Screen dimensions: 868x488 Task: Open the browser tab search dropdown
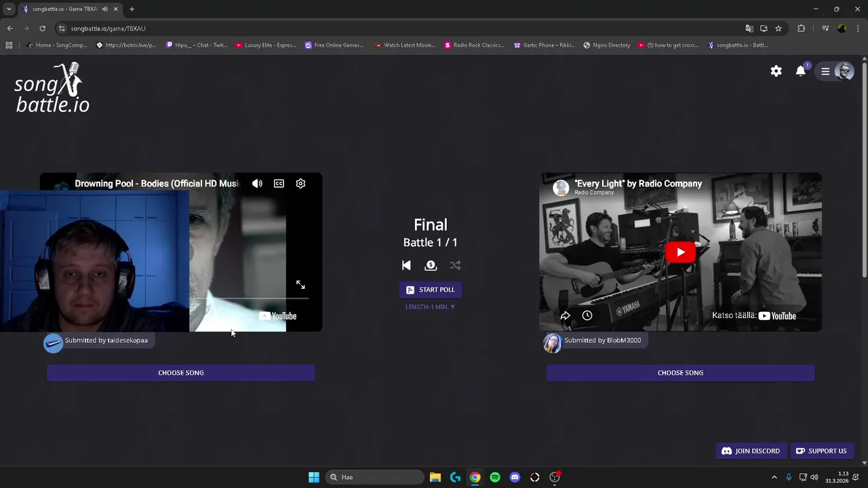coord(9,9)
